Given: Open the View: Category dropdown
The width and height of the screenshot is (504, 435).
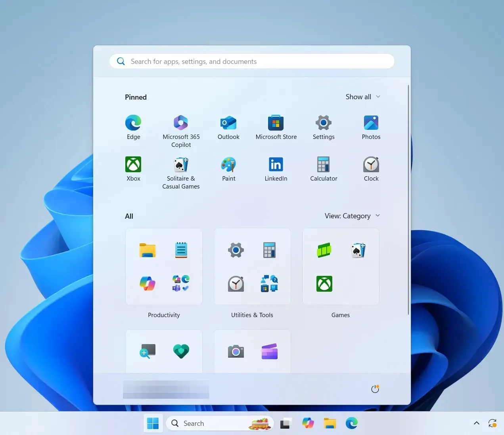Looking at the screenshot, I should pyautogui.click(x=352, y=216).
